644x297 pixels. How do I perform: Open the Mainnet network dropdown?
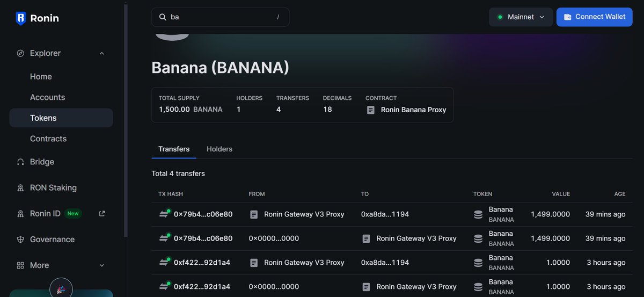pyautogui.click(x=521, y=17)
